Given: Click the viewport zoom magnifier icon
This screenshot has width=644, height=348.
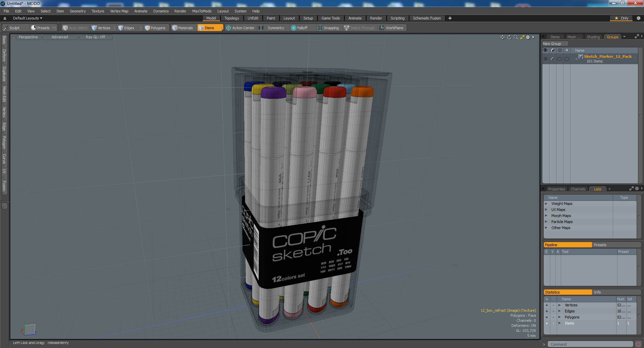Looking at the screenshot, I should point(516,37).
